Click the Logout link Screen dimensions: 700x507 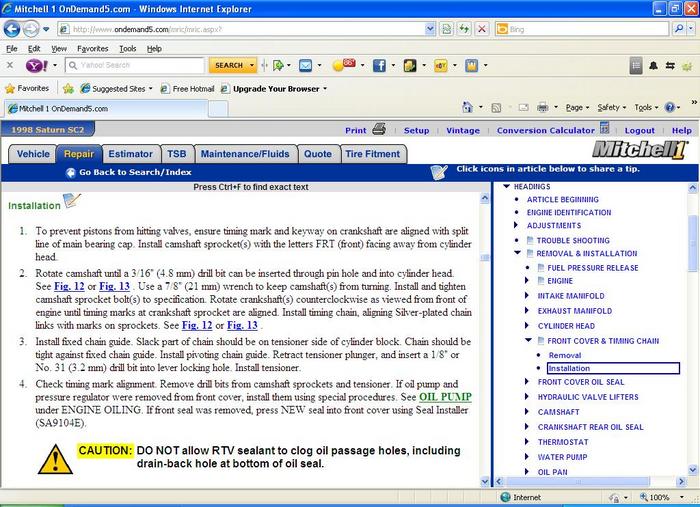click(x=639, y=130)
